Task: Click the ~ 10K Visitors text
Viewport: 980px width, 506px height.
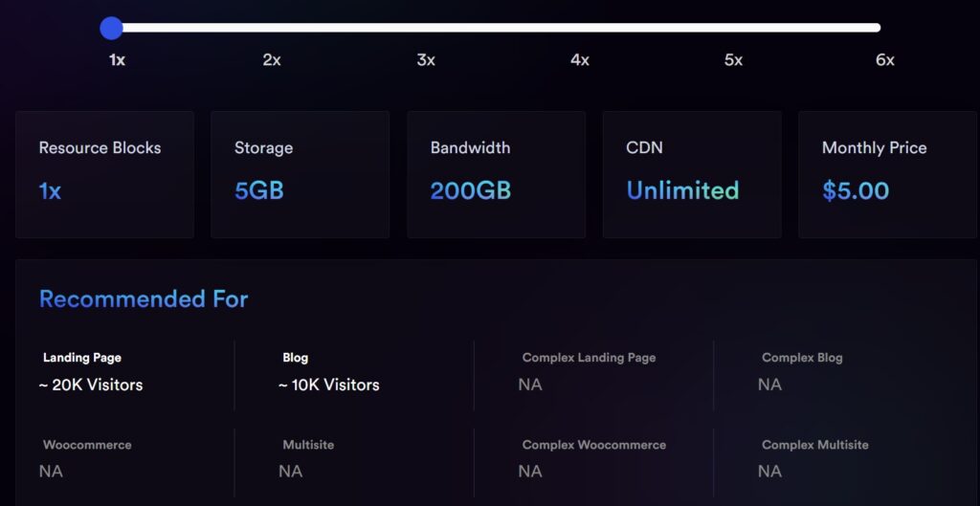Action: click(329, 385)
